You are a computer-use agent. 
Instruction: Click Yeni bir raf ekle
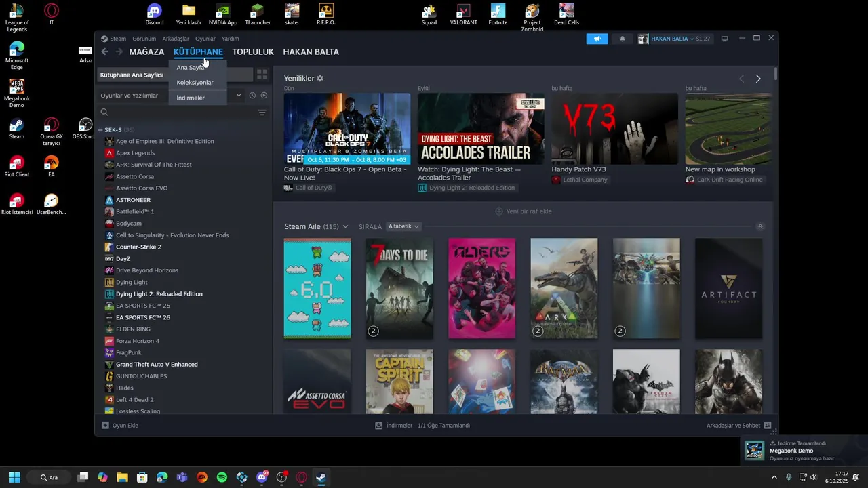[x=524, y=211]
